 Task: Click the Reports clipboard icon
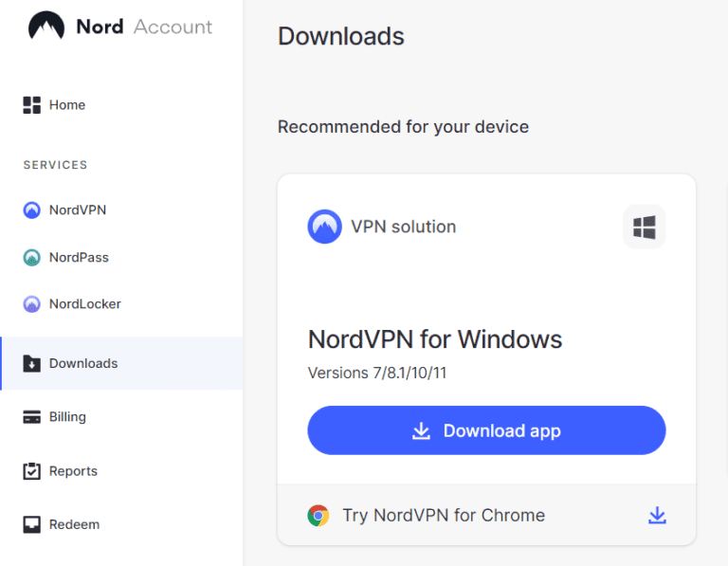(32, 471)
